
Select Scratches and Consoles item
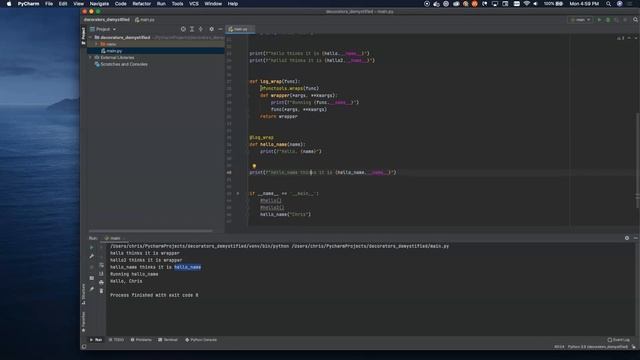coord(121,64)
